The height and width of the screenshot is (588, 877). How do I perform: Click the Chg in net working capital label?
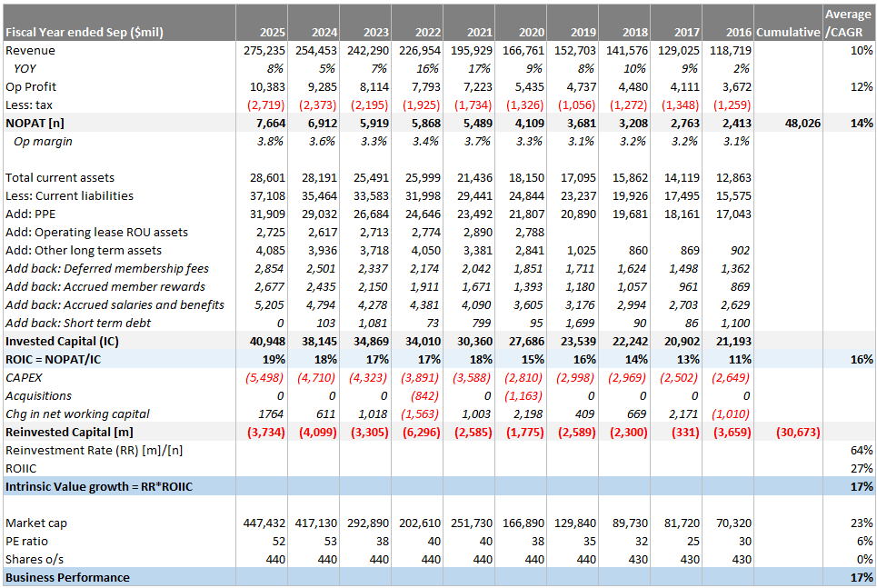point(78,414)
